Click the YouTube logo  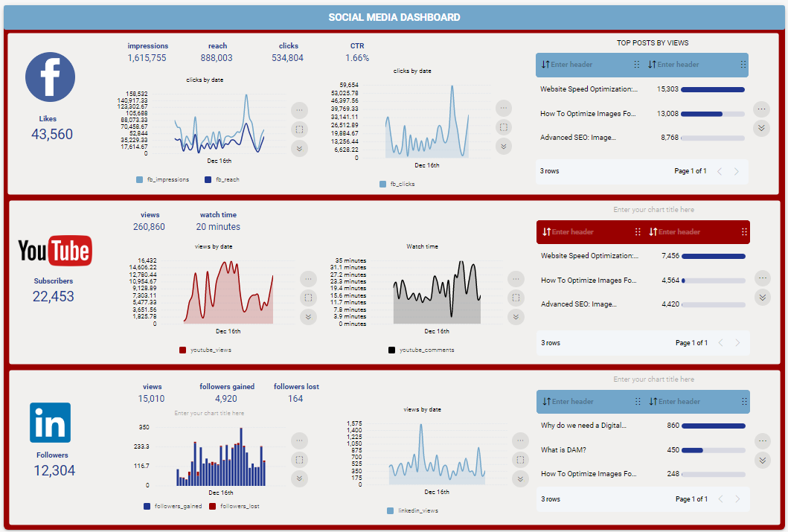pyautogui.click(x=55, y=251)
